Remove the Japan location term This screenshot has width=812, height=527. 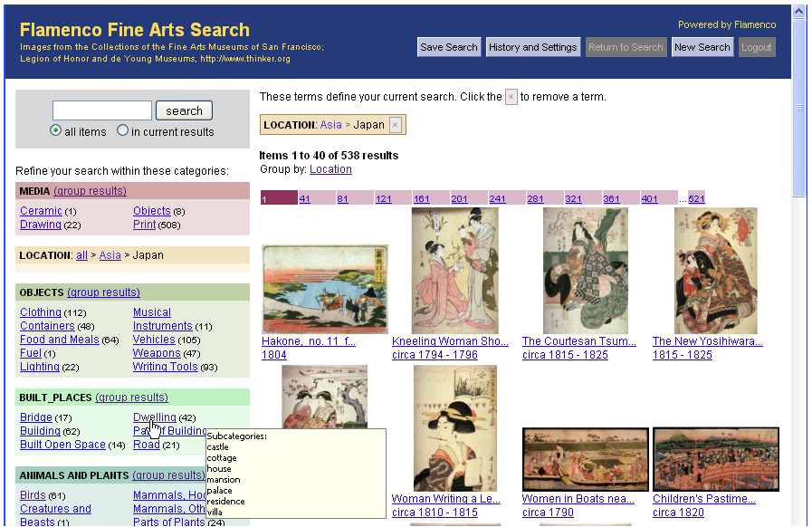pos(395,125)
